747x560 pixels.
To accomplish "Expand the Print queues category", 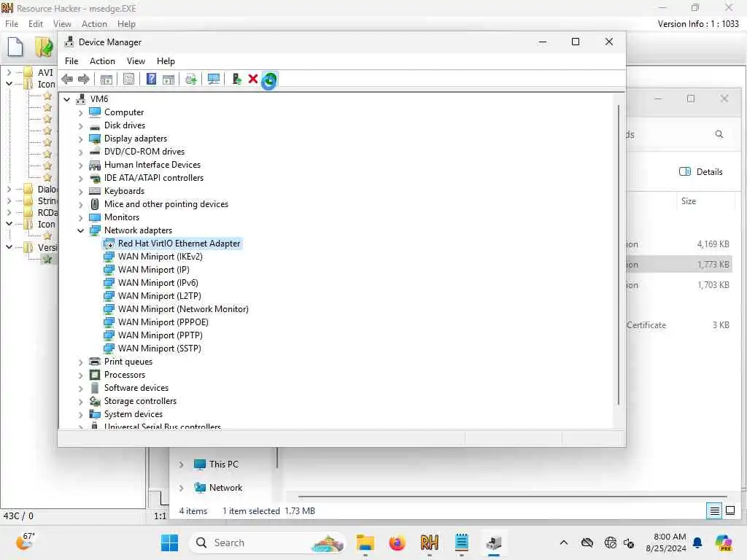I will pyautogui.click(x=80, y=362).
